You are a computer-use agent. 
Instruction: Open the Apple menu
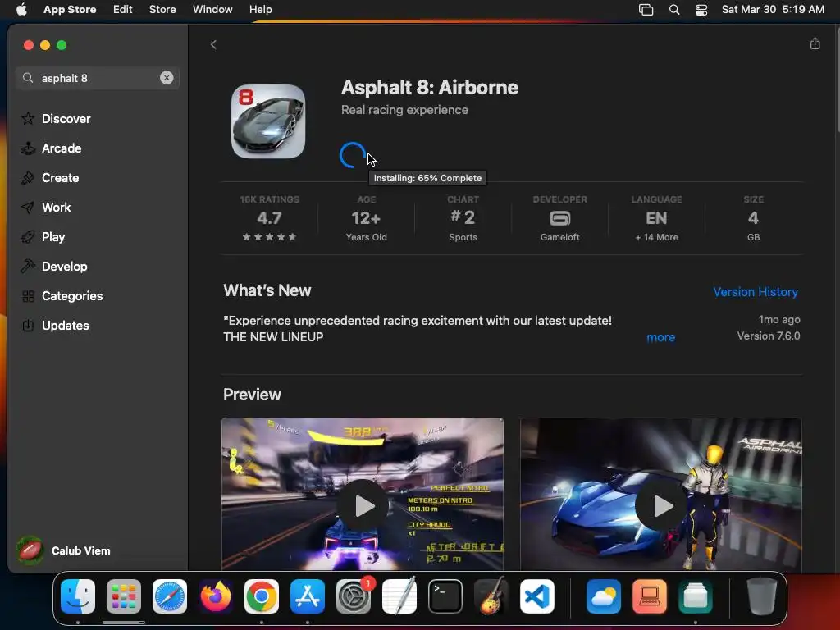click(21, 9)
